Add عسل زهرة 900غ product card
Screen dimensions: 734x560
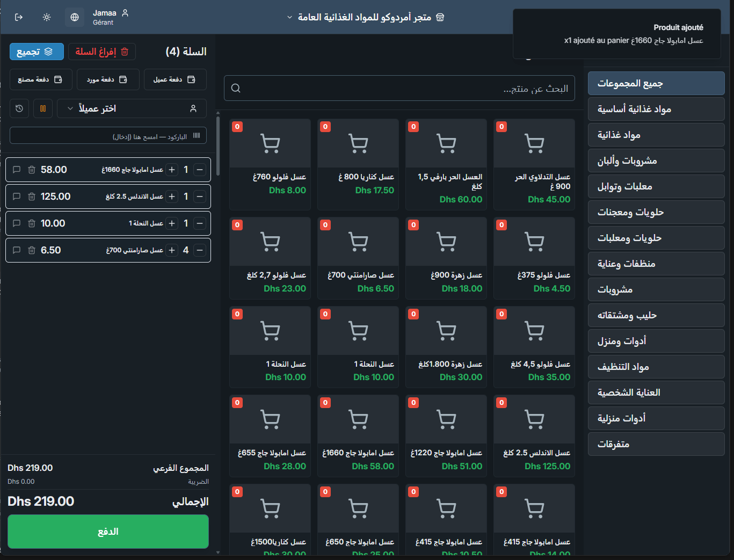(446, 258)
